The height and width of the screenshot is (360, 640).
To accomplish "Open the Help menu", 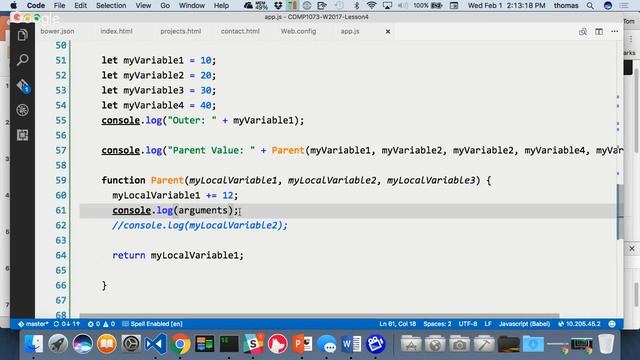I will [221, 6].
